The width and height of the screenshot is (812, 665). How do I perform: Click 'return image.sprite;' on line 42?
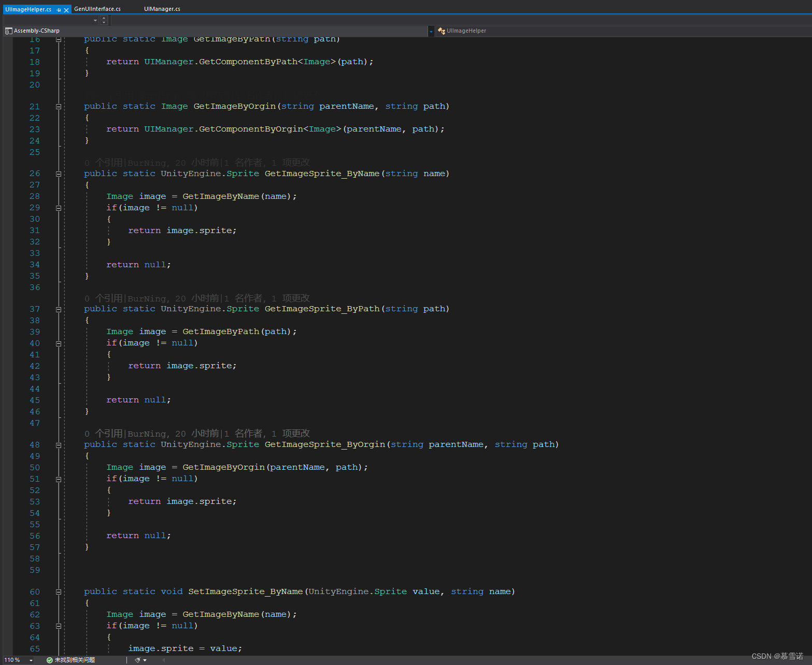point(182,366)
